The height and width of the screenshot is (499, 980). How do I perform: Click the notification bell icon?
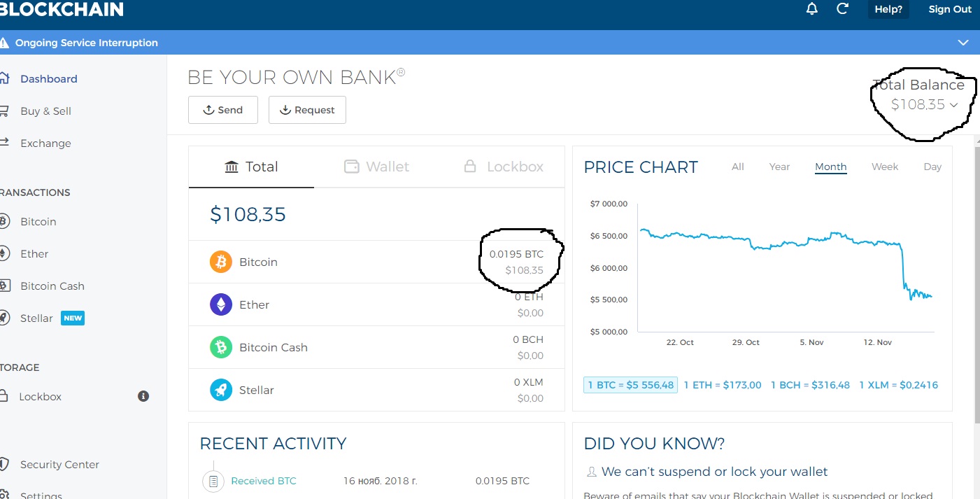[x=812, y=9]
